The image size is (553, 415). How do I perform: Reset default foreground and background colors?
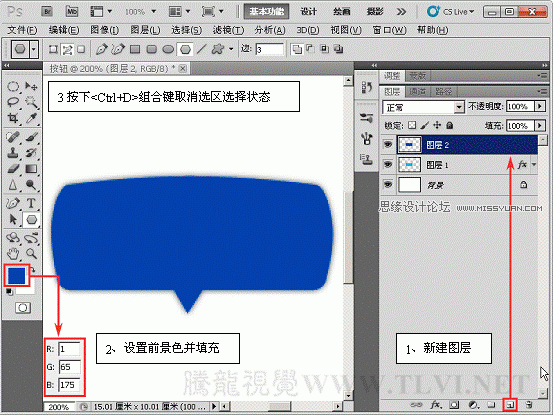10,292
